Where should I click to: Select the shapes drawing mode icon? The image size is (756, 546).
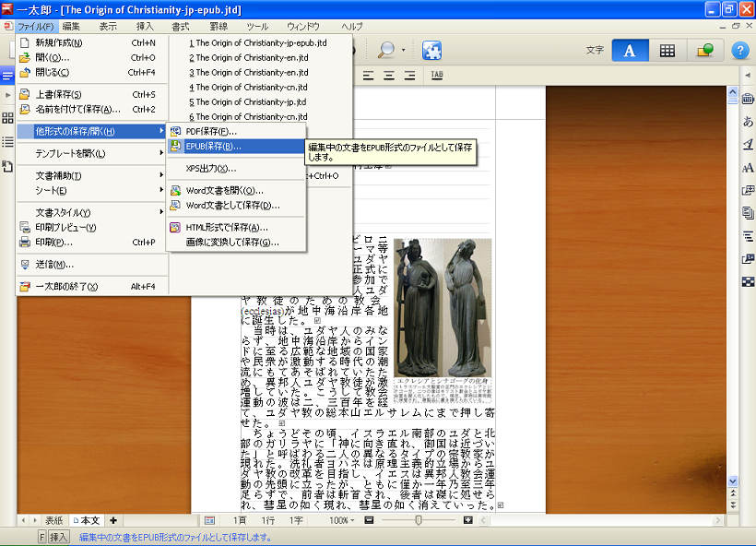pyautogui.click(x=703, y=51)
